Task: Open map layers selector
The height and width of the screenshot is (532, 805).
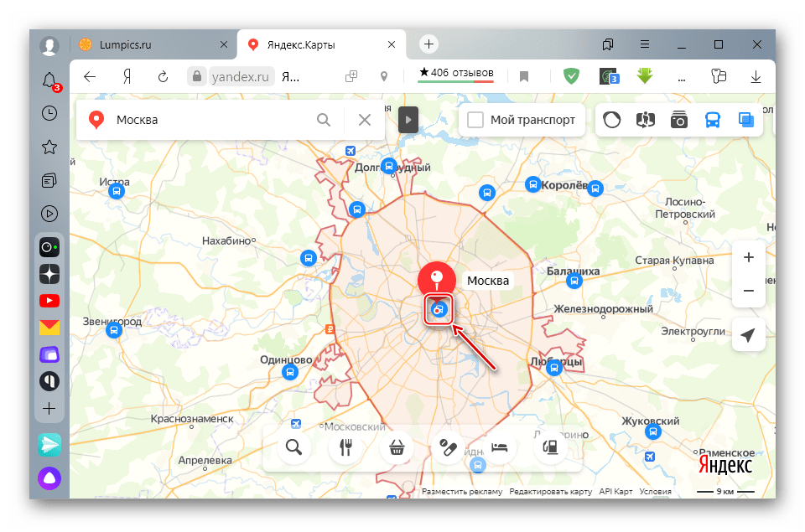Action: coord(745,120)
